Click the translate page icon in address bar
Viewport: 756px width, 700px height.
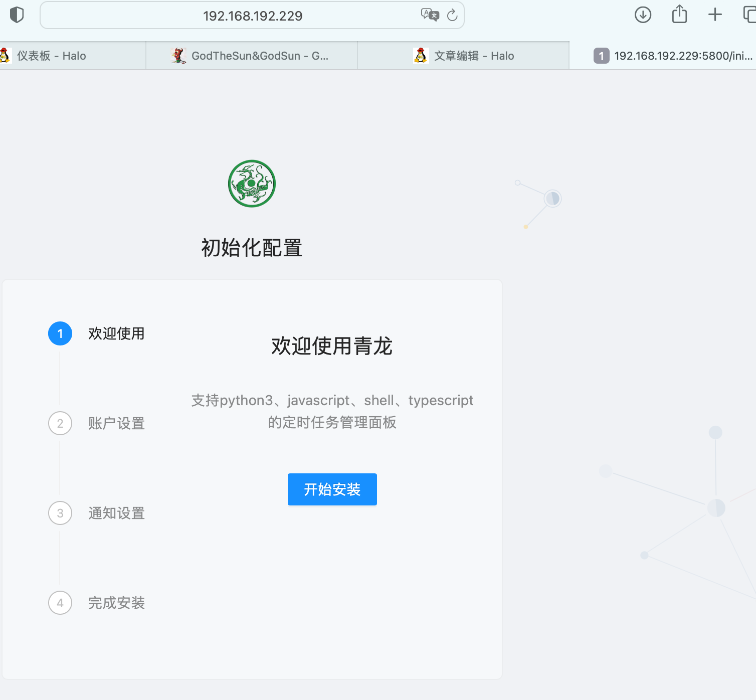[430, 15]
